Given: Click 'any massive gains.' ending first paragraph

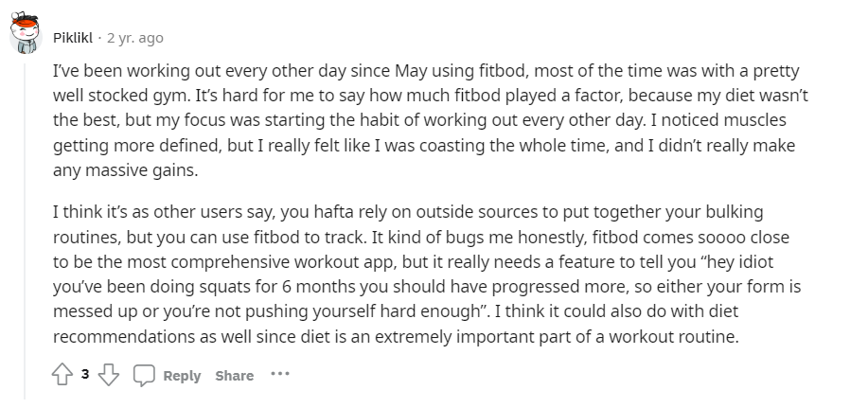Looking at the screenshot, I should coord(125,170).
